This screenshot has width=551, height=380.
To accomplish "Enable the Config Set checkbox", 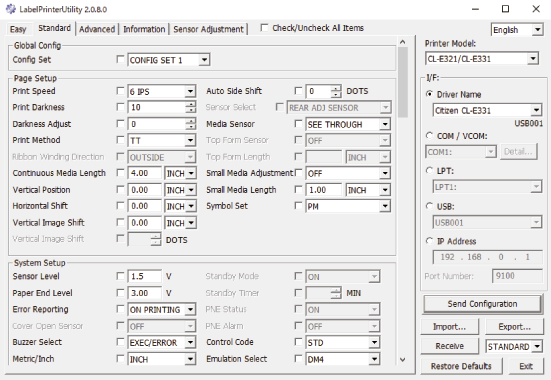I will tap(120, 59).
